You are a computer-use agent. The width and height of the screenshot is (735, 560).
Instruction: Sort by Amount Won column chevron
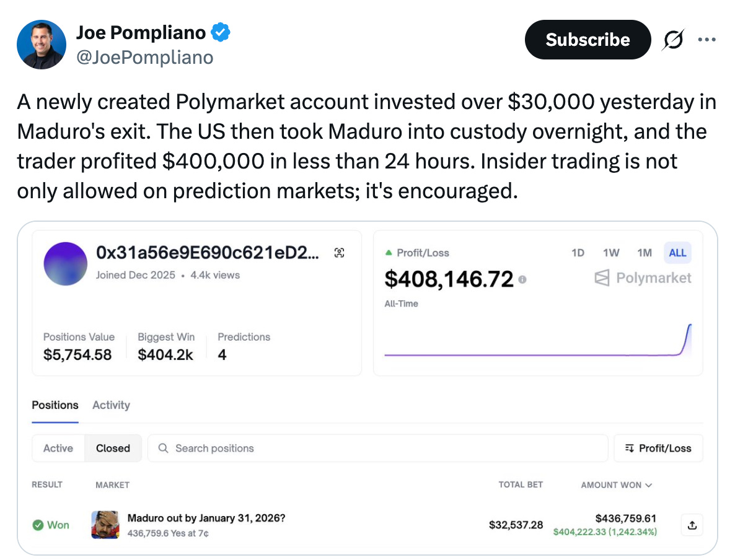click(x=648, y=485)
